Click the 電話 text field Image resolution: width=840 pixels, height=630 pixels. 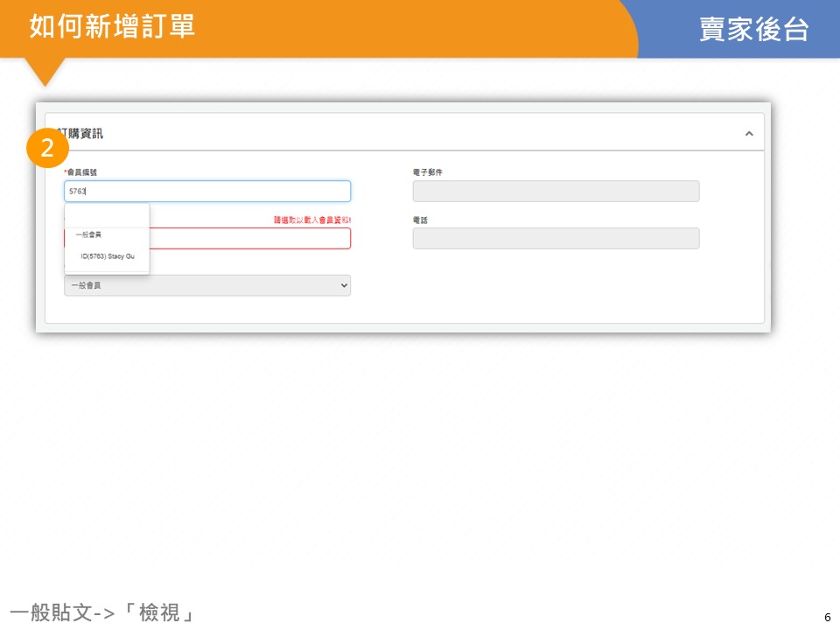[556, 238]
